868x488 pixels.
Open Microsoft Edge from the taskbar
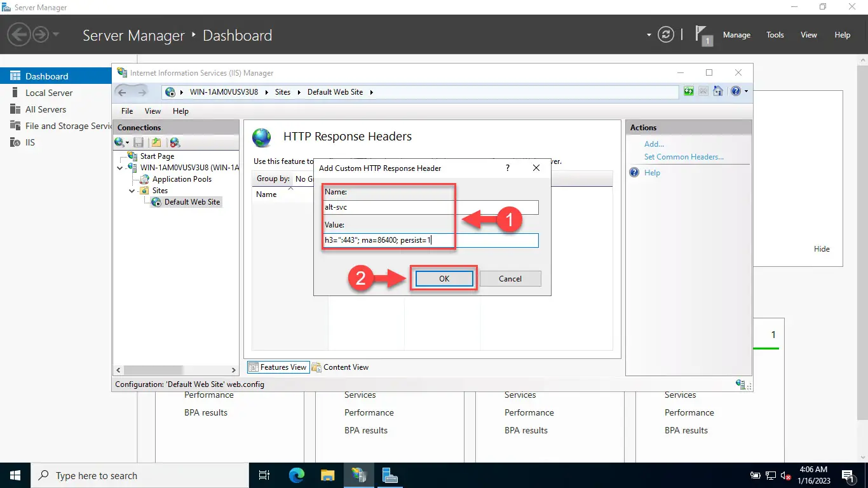[x=296, y=475]
